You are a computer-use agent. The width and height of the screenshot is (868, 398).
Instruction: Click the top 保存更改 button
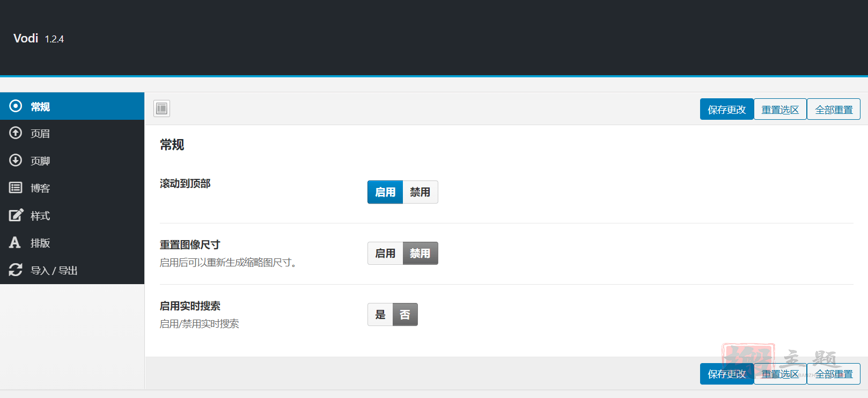(727, 109)
